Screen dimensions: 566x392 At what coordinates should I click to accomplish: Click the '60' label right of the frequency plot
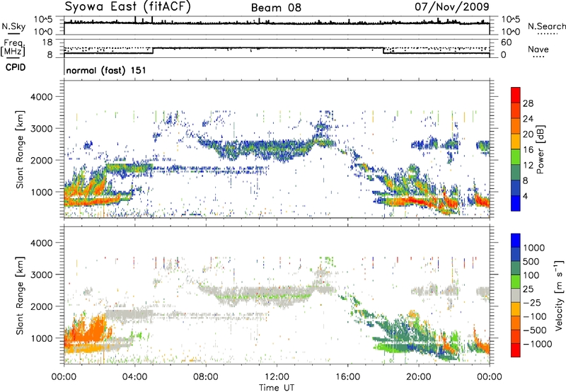507,42
